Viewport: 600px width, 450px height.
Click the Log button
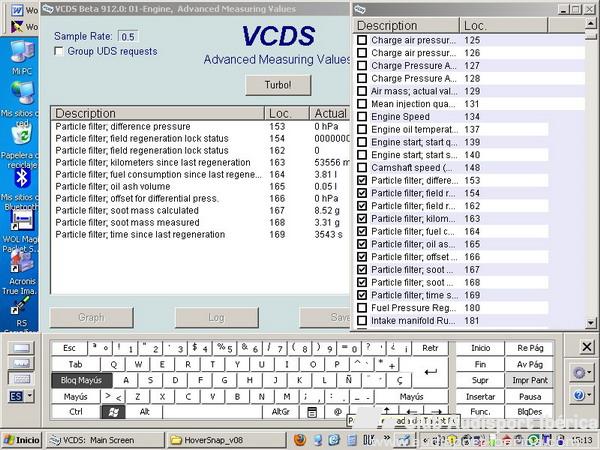pos(217,318)
